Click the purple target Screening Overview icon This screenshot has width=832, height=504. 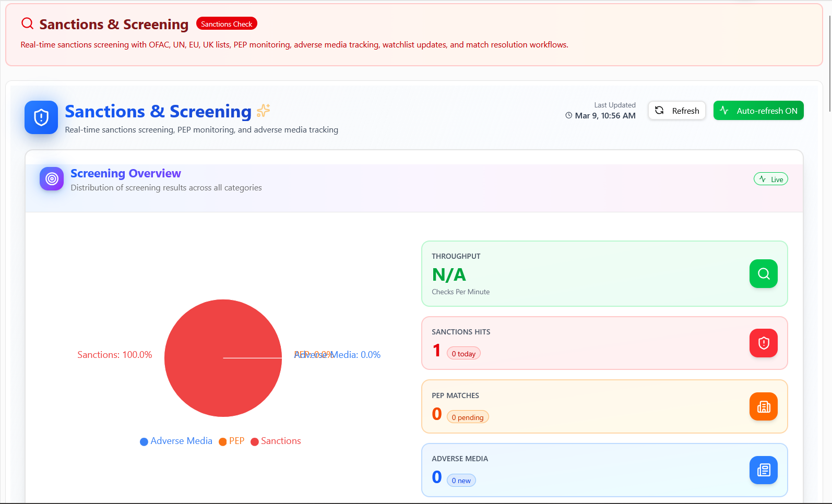click(52, 179)
